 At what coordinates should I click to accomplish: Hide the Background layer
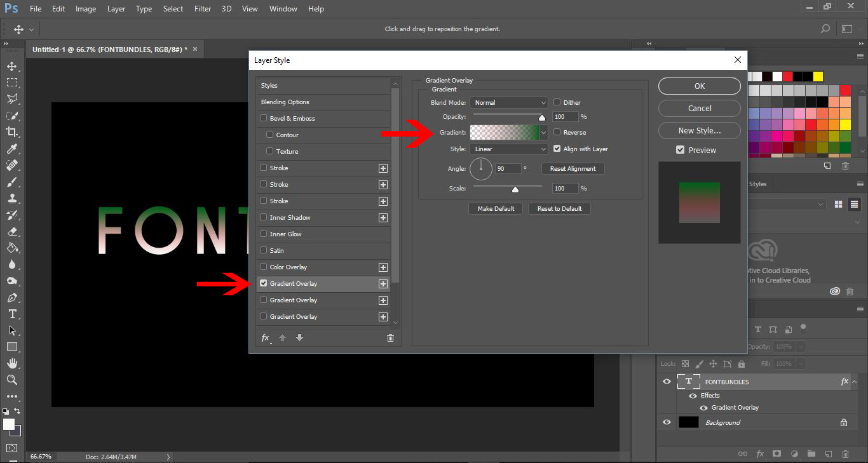coord(667,422)
